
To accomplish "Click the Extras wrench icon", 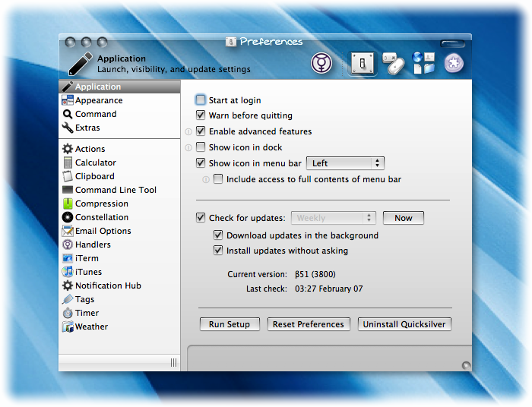I will tap(68, 128).
